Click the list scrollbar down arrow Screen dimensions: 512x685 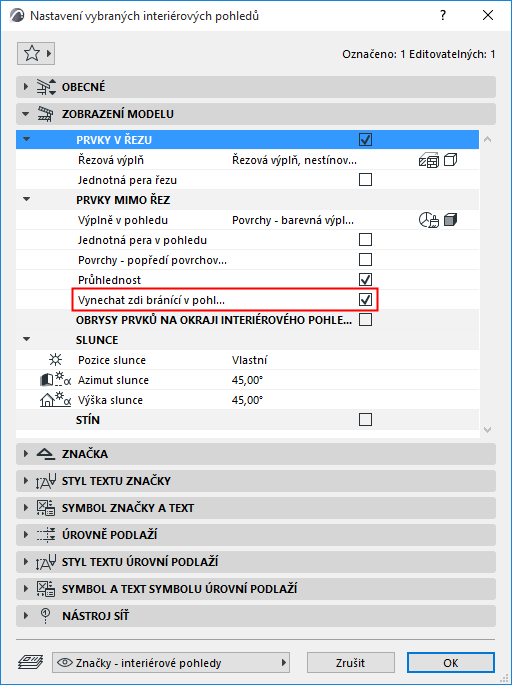pyautogui.click(x=488, y=430)
